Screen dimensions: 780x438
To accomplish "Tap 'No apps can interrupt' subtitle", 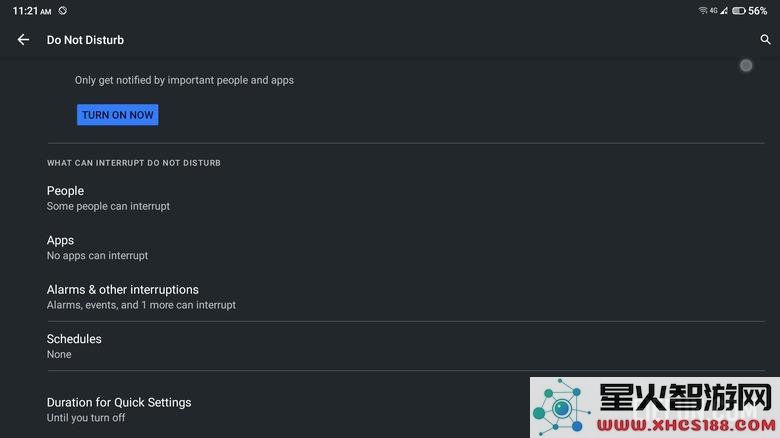I will (98, 255).
